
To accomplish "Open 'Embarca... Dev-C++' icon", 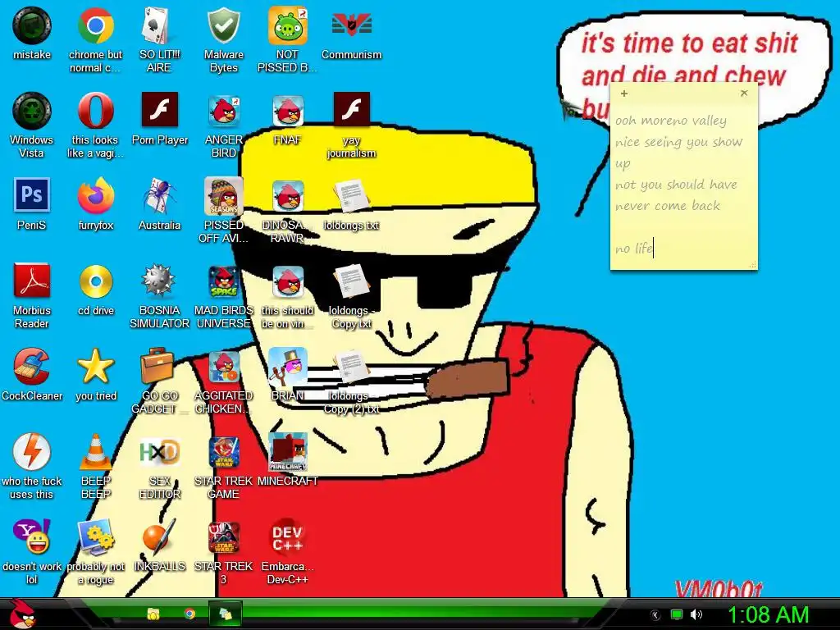I will tap(288, 536).
